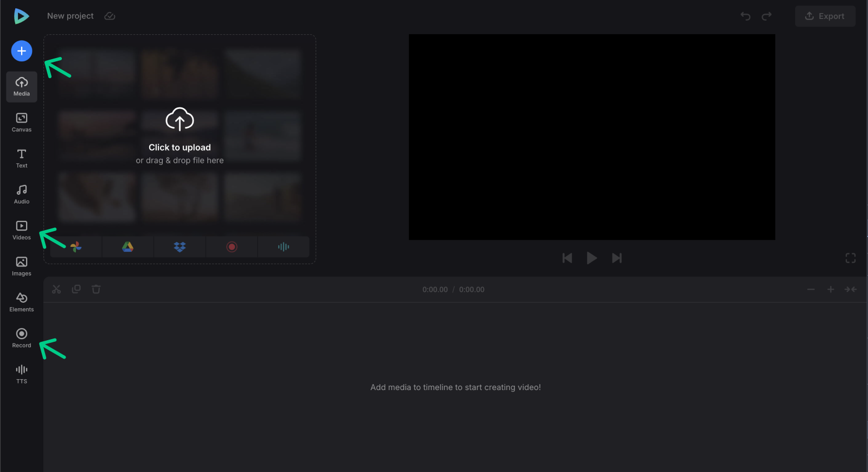Screen dimensions: 868x472
Task: Zoom in the timeline
Action: point(831,290)
